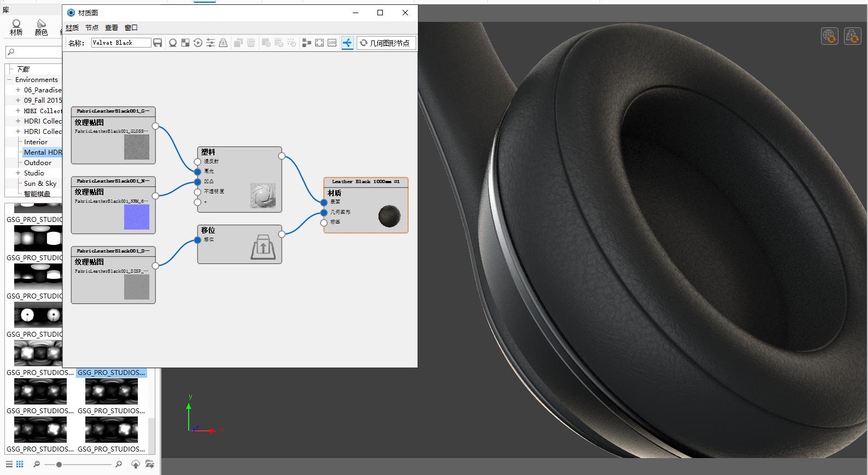Collapse the Environments tree folder

(9, 80)
